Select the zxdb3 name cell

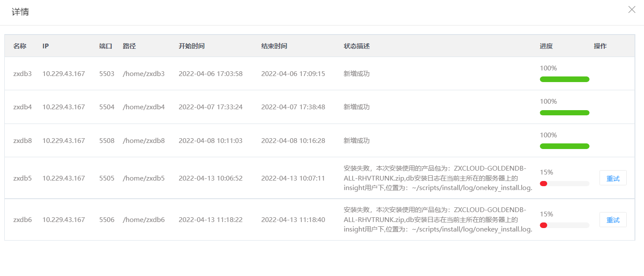pyautogui.click(x=22, y=73)
